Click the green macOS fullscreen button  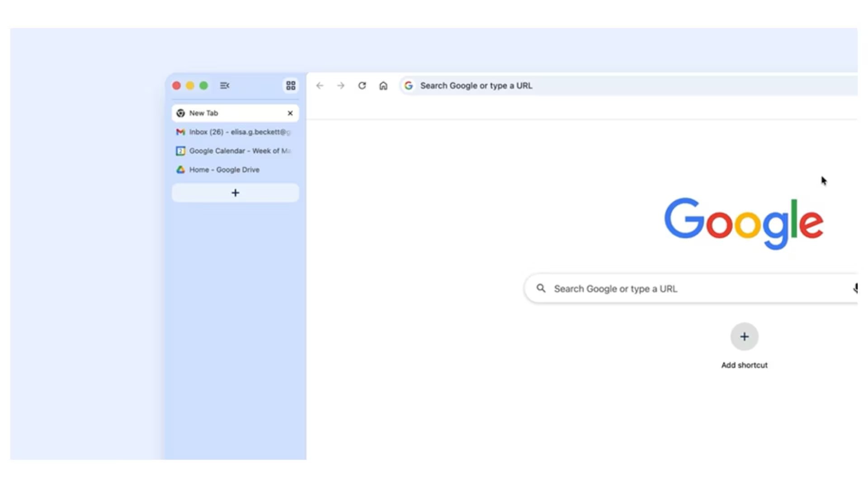(x=204, y=85)
